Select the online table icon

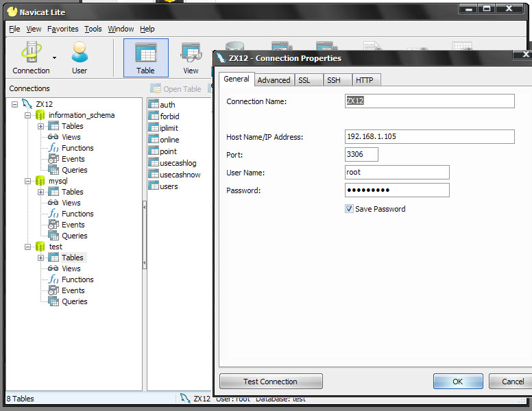tap(154, 139)
